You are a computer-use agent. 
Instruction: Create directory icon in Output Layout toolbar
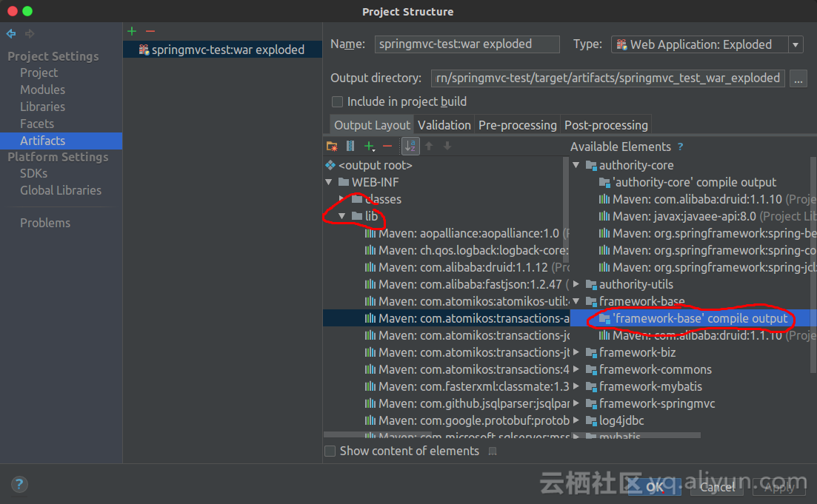[x=332, y=147]
